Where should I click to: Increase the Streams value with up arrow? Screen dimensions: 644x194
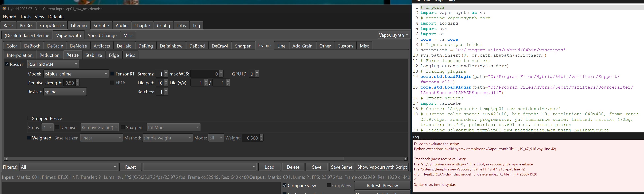(166, 72)
